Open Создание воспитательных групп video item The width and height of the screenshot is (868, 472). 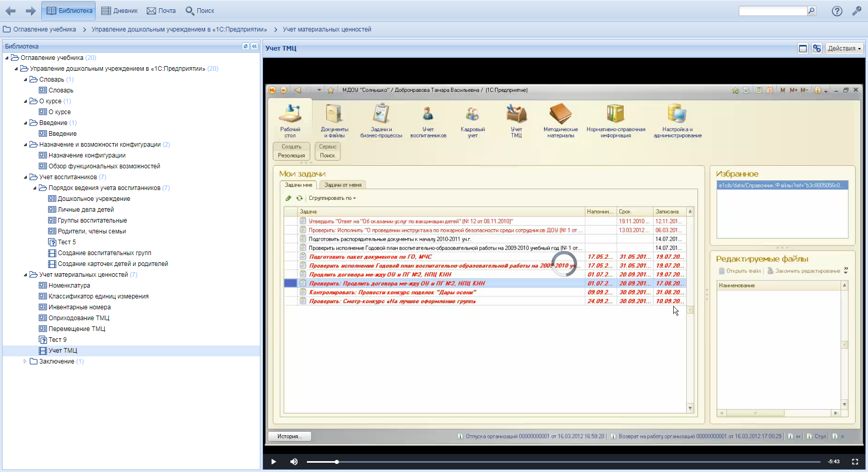[x=104, y=253]
